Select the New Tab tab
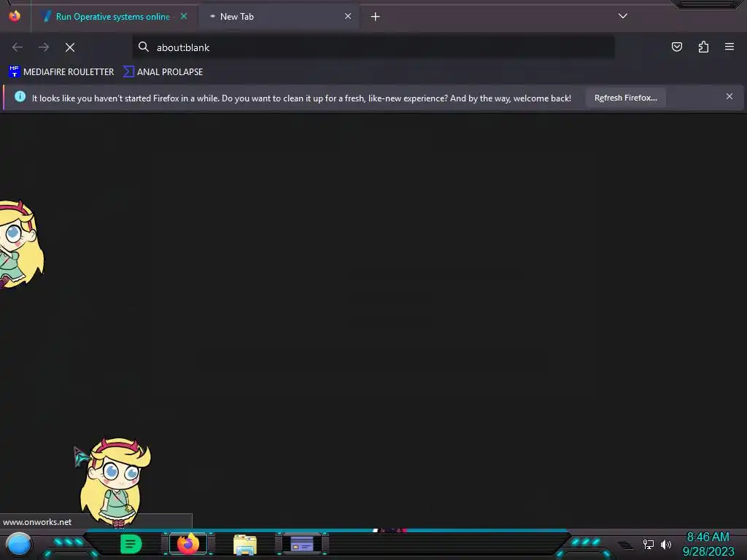This screenshot has height=560, width=747. [279, 17]
